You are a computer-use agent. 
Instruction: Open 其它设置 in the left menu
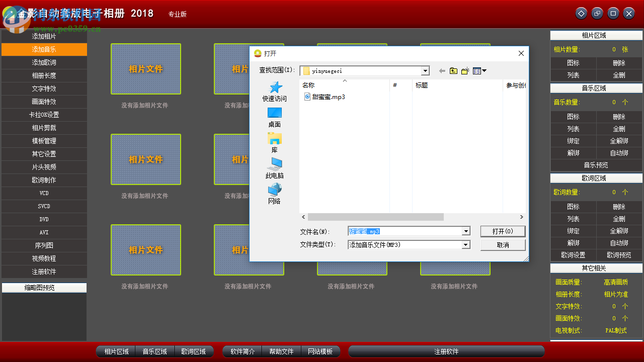coord(44,154)
